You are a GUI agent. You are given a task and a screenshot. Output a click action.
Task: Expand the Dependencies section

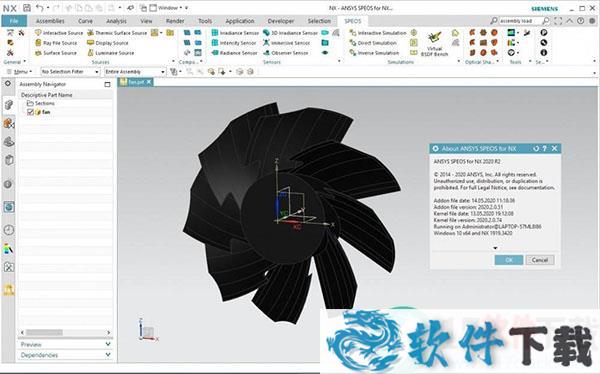coord(65,355)
